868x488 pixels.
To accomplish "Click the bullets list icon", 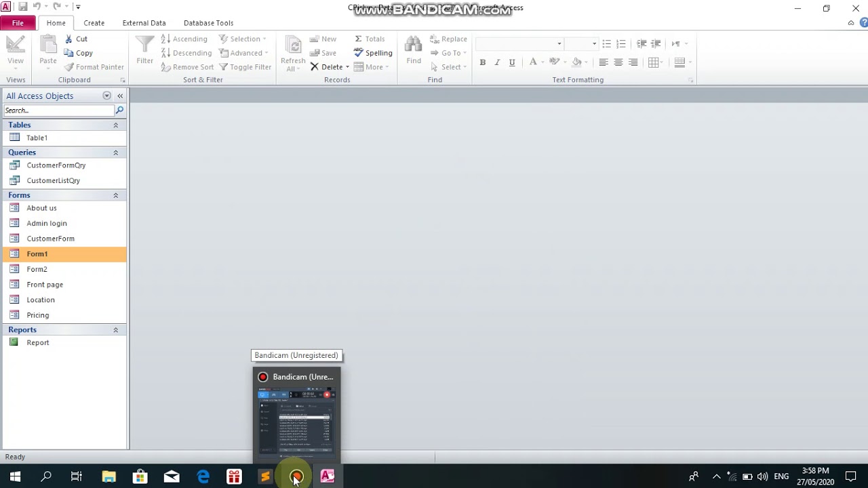I will click(x=606, y=43).
